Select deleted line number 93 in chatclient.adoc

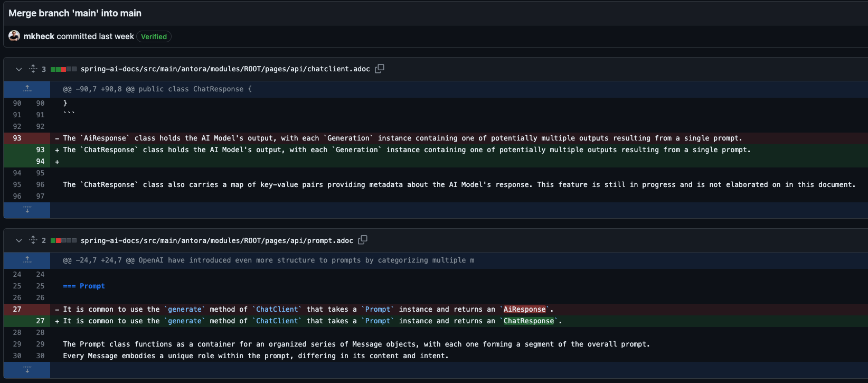17,138
